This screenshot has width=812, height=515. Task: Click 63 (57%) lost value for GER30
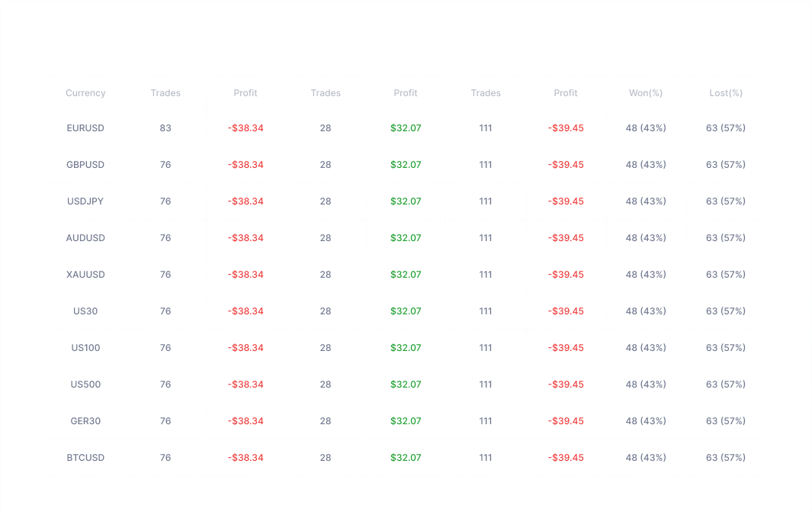click(725, 421)
